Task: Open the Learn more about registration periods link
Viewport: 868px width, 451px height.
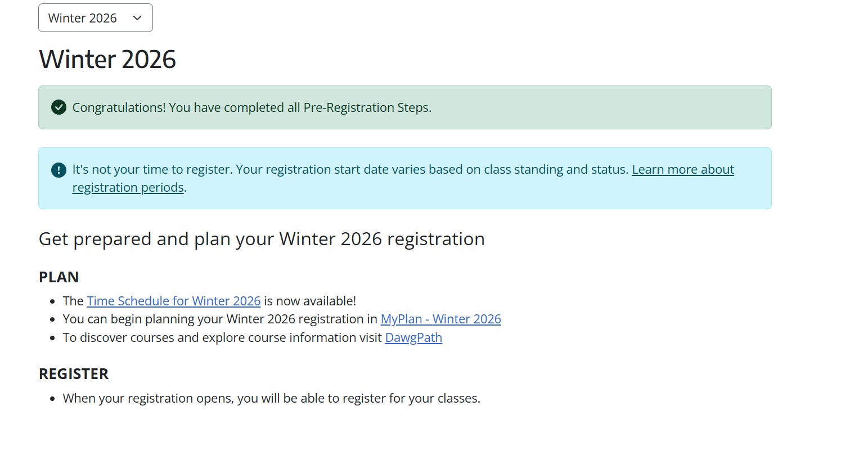Action: [682, 169]
